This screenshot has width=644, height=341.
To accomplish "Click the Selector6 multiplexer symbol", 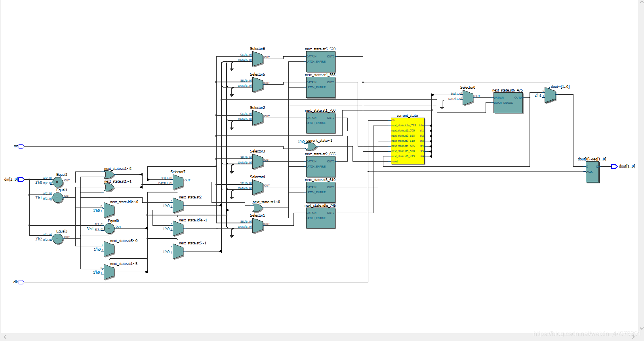I will pos(257,59).
